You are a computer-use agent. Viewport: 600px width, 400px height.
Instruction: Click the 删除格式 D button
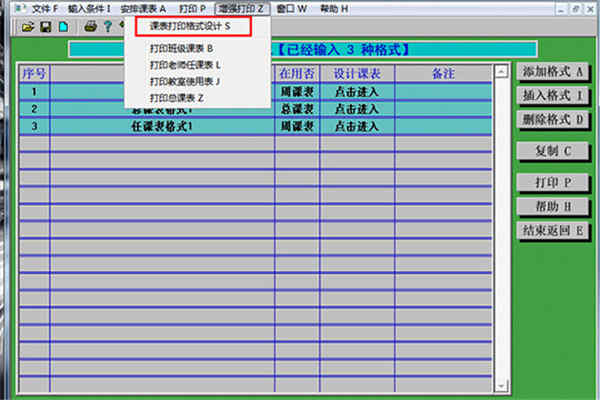[552, 119]
